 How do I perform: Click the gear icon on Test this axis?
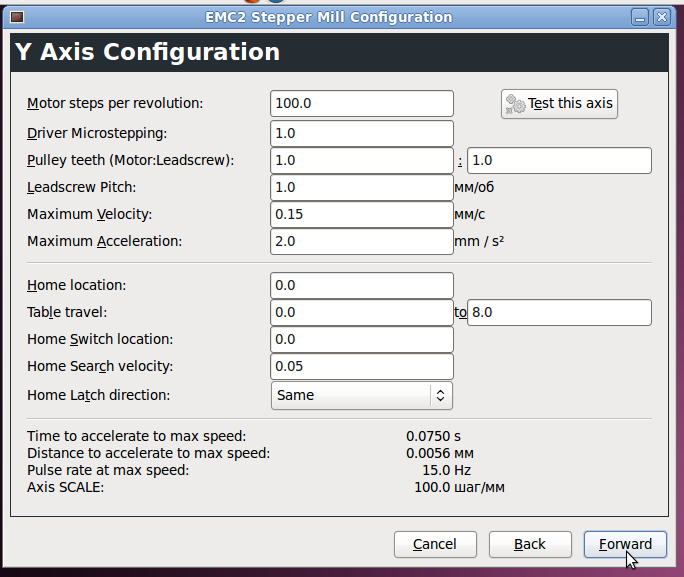516,104
